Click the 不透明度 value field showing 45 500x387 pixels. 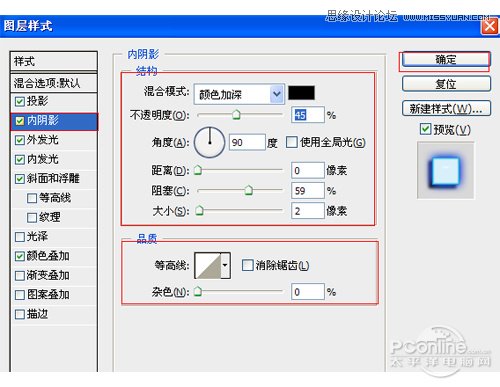coord(307,115)
